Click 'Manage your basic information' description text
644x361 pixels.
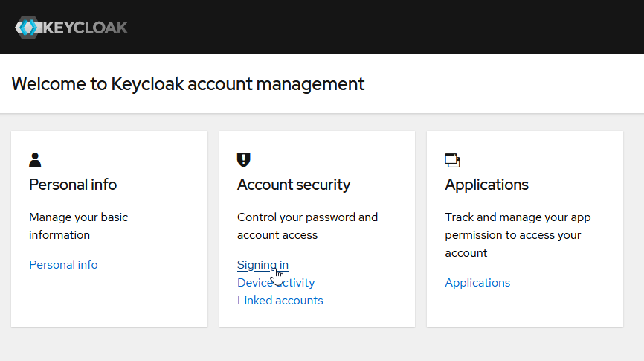(x=78, y=226)
